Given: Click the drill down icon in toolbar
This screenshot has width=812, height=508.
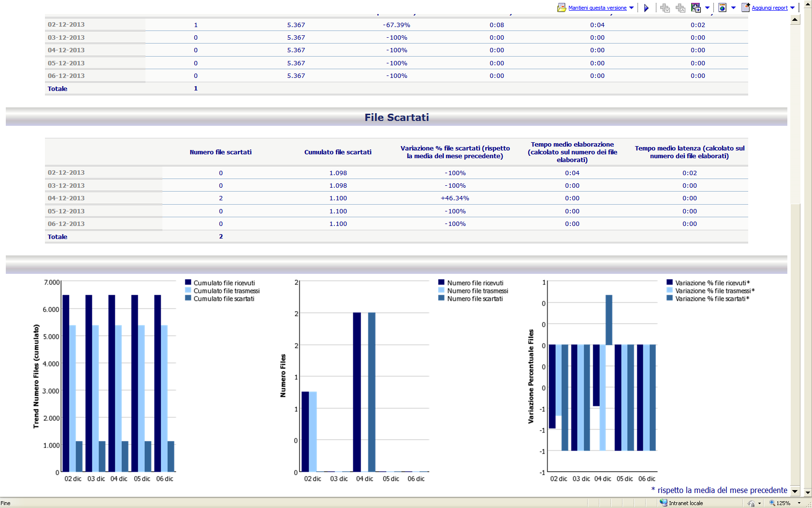Looking at the screenshot, I should point(665,8).
